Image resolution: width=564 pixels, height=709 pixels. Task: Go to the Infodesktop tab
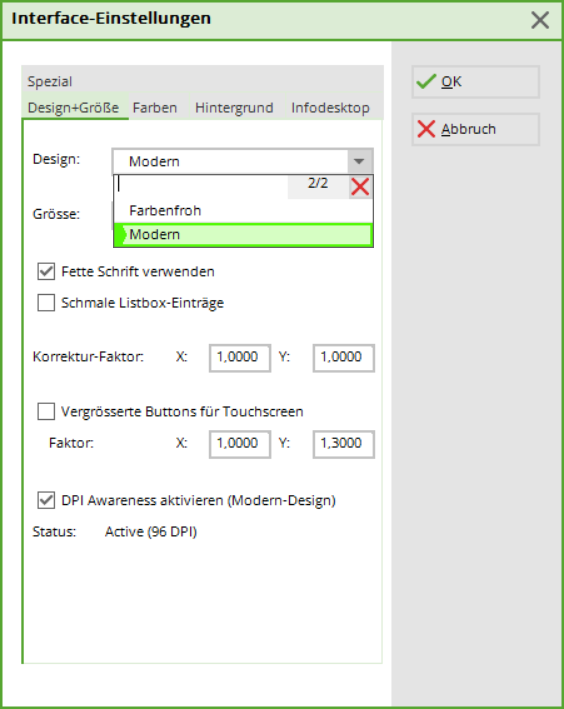[x=331, y=108]
